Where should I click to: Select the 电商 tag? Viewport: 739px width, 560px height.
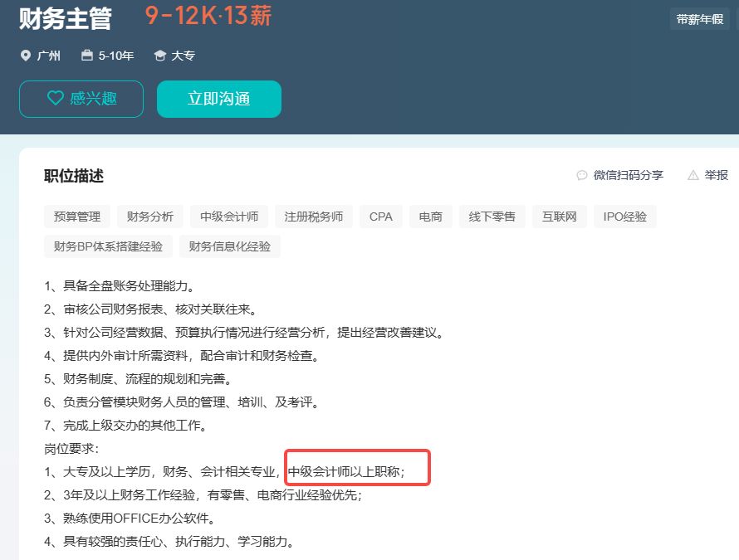coord(430,216)
